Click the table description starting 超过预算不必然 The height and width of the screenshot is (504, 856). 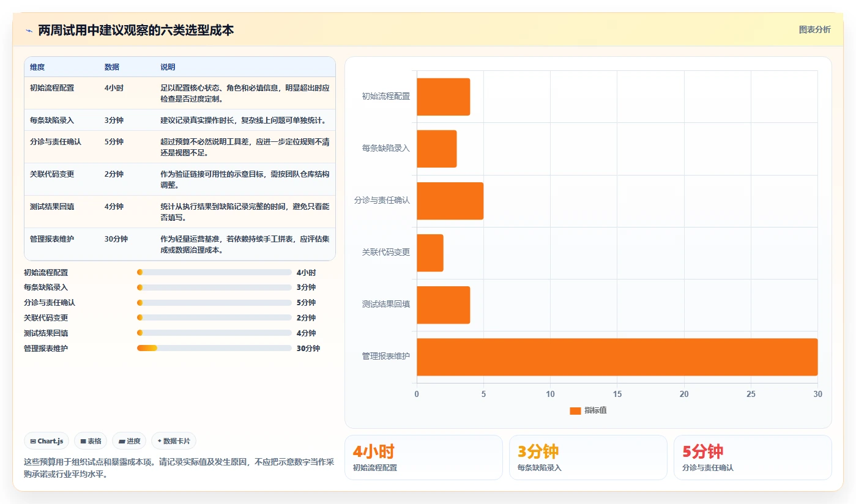[245, 147]
